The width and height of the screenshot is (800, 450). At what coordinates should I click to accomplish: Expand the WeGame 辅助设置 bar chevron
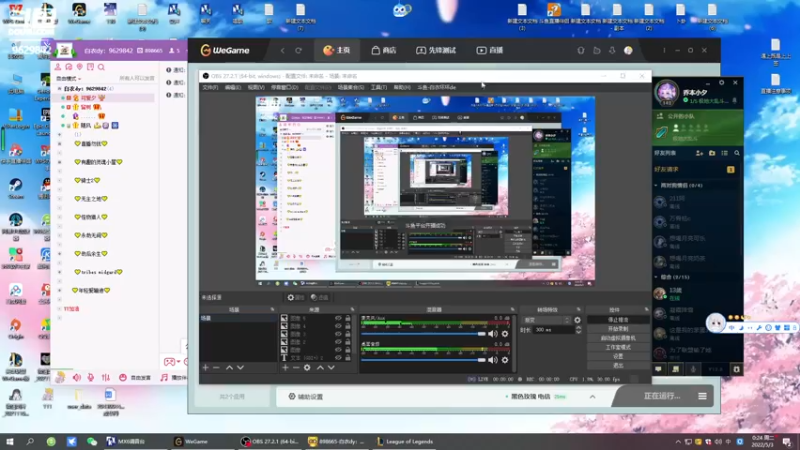tap(592, 396)
